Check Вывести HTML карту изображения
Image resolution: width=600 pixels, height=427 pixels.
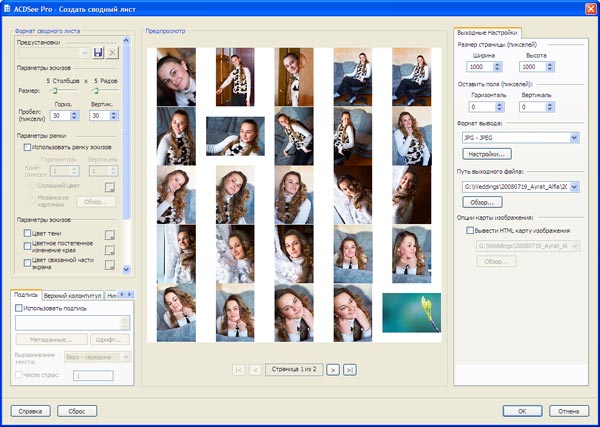pos(469,230)
